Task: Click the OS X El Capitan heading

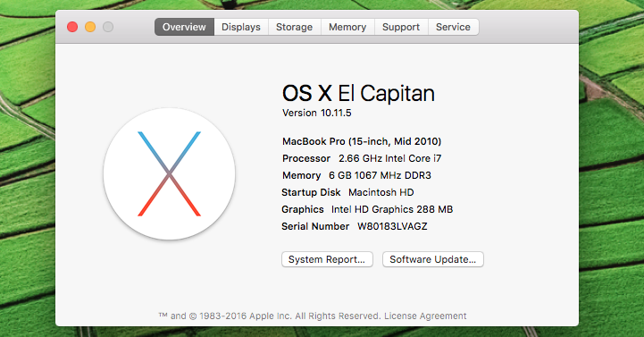Action: pos(358,93)
